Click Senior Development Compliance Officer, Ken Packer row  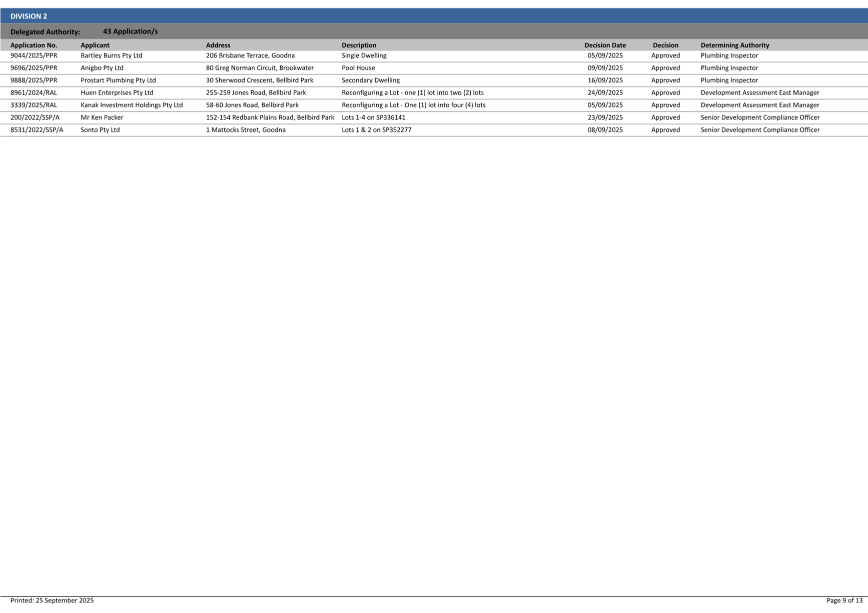(x=760, y=117)
